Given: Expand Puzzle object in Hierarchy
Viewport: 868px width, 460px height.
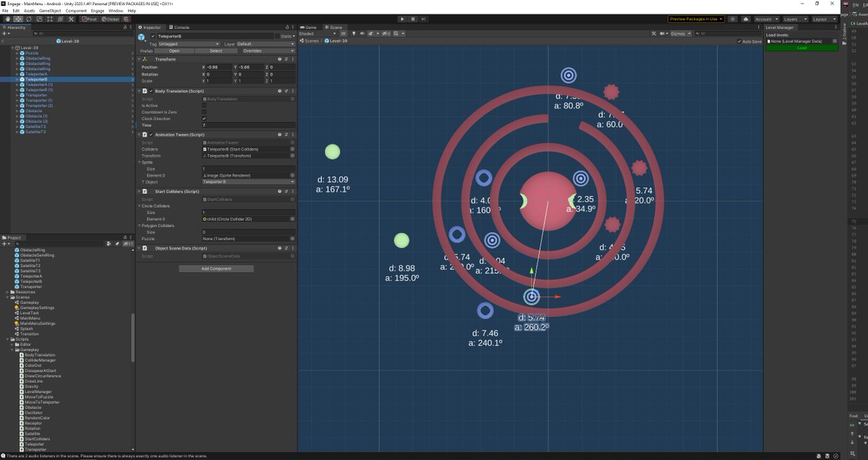Looking at the screenshot, I should (x=17, y=54).
